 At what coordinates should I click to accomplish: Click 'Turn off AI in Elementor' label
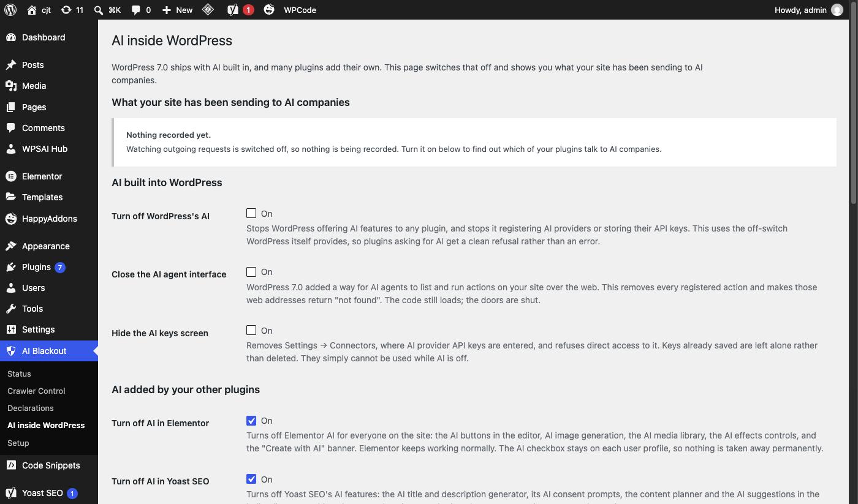tap(160, 423)
